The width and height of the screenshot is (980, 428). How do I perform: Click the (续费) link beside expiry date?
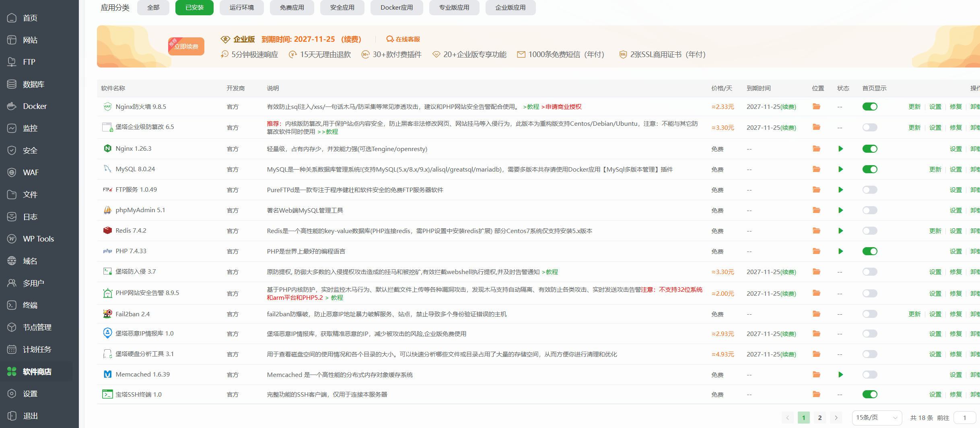click(351, 39)
